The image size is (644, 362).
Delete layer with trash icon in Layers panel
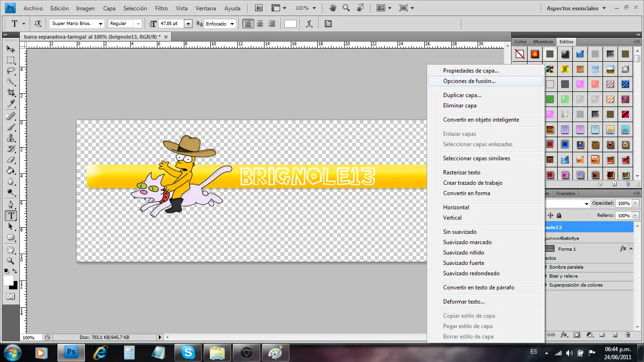(x=627, y=335)
